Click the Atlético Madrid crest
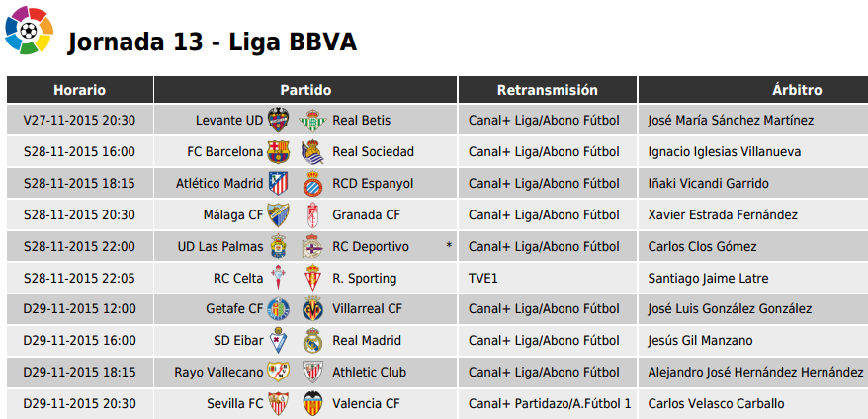 coord(279,183)
